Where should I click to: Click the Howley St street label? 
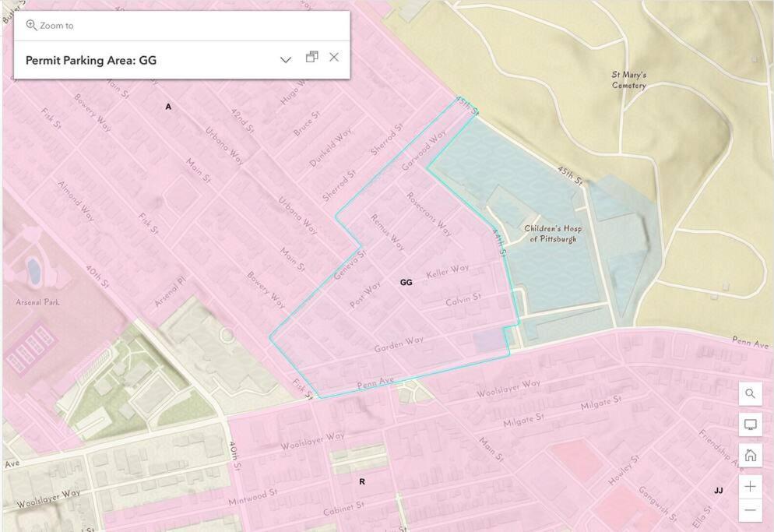click(x=624, y=470)
